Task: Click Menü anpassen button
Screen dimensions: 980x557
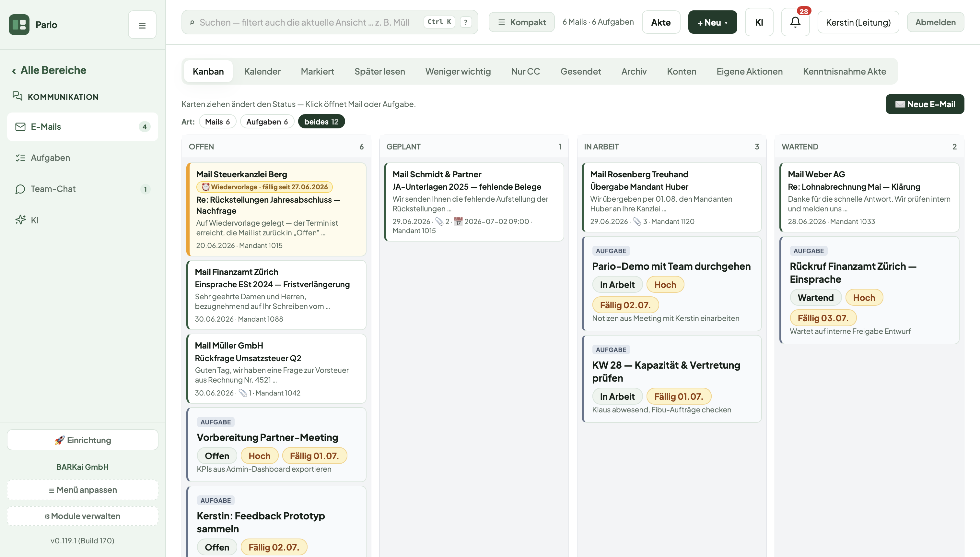Action: (x=83, y=490)
